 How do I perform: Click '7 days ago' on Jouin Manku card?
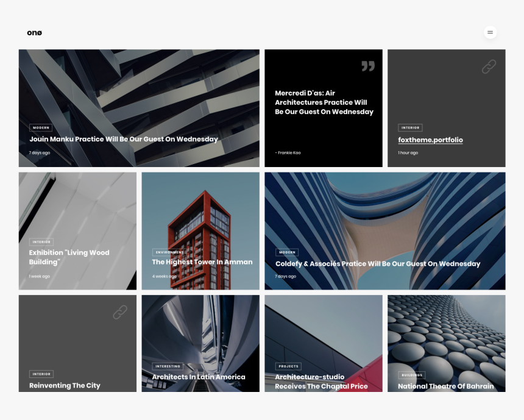tap(40, 153)
